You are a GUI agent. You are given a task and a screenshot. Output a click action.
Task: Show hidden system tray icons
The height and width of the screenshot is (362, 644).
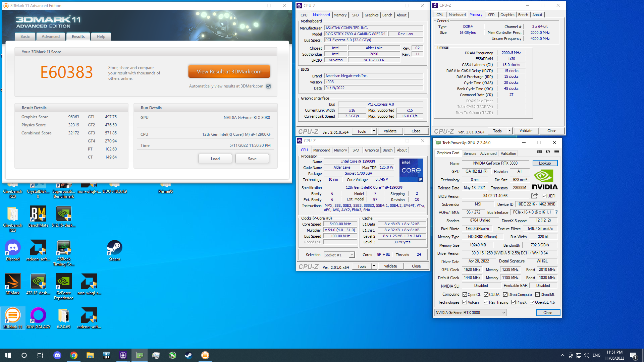(x=562, y=355)
